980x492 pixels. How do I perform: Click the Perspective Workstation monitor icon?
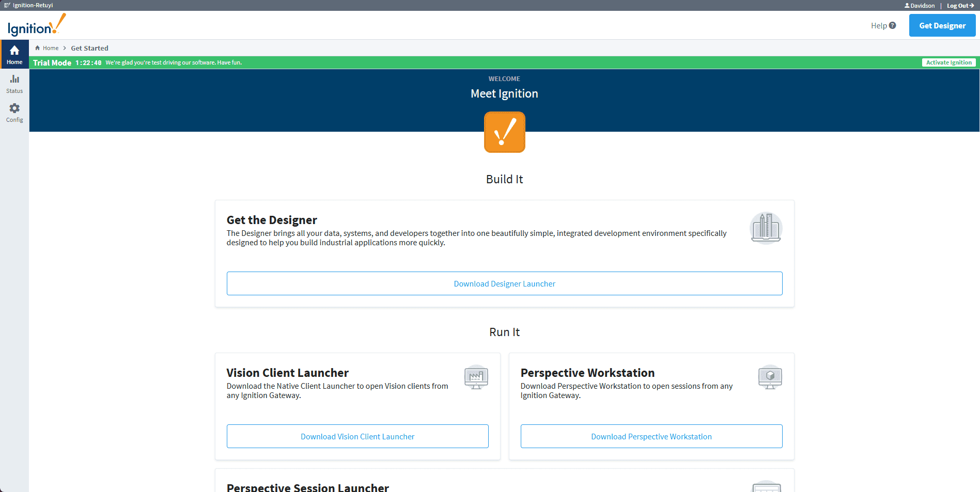click(770, 377)
